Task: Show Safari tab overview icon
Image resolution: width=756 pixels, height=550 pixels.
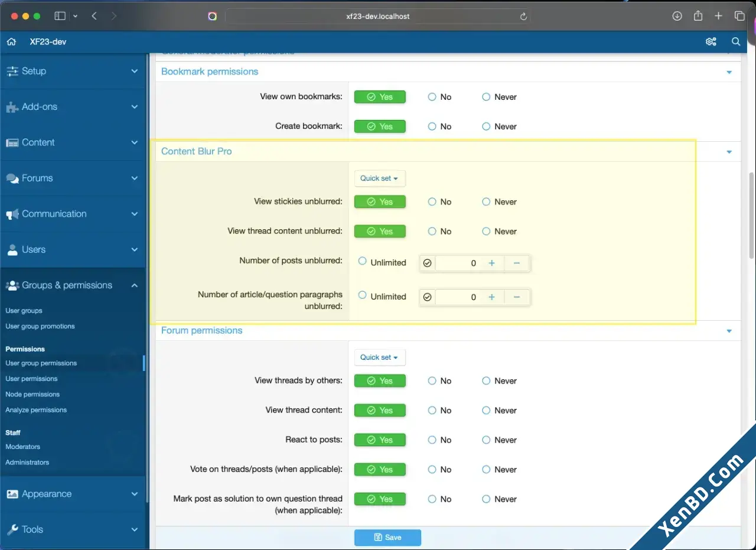Action: [x=739, y=16]
